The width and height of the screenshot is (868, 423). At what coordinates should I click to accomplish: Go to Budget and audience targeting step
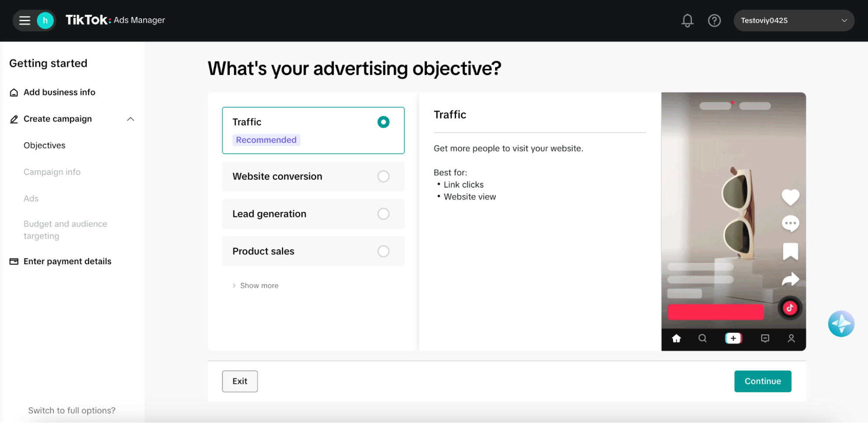(65, 230)
